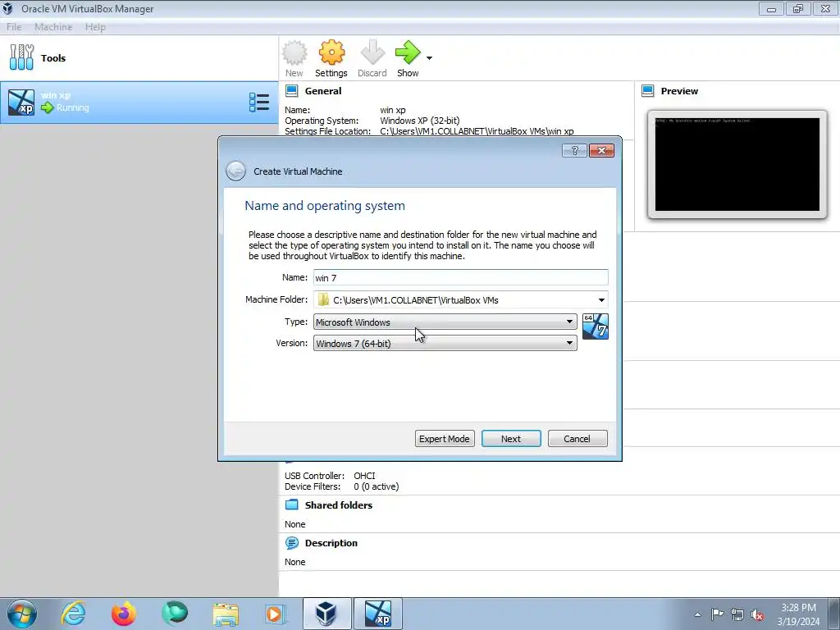
Task: Click the Action Center flag tray icon
Action: [x=717, y=614]
